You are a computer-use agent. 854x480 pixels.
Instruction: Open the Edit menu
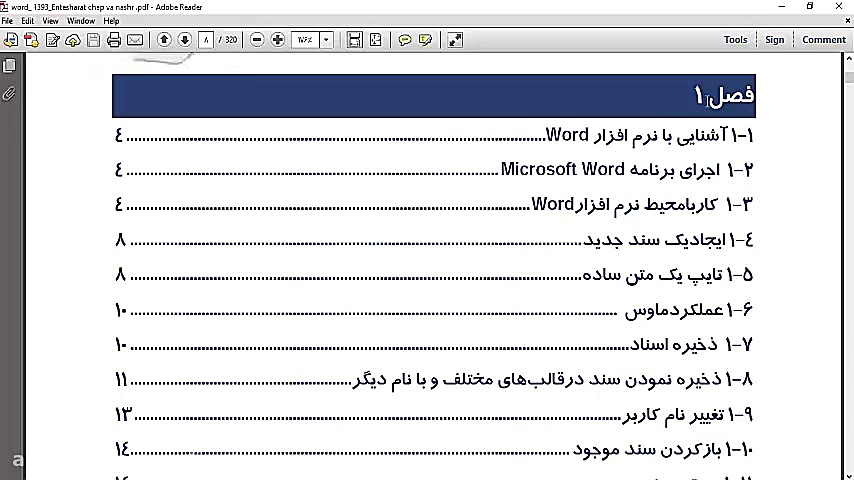[x=27, y=21]
